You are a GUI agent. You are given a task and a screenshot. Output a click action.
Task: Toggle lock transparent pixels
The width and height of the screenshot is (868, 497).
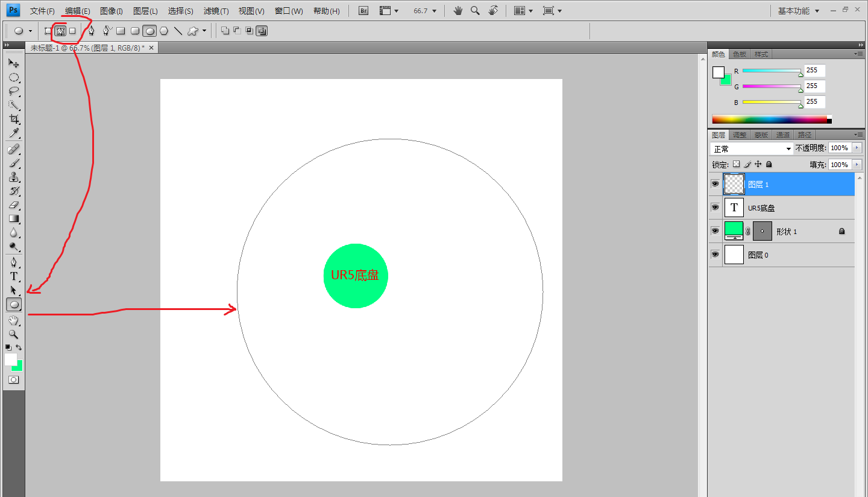pos(736,164)
